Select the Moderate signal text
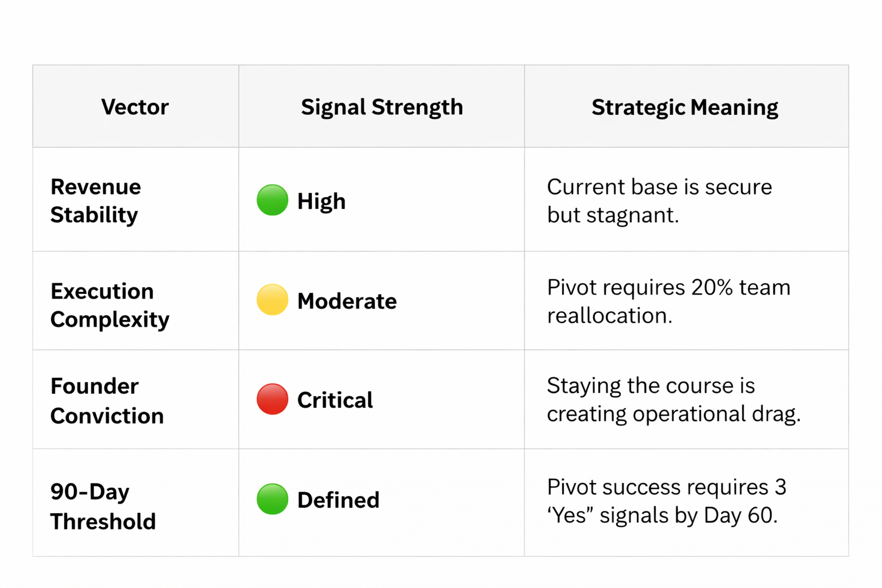The image size is (882, 588). [x=347, y=301]
